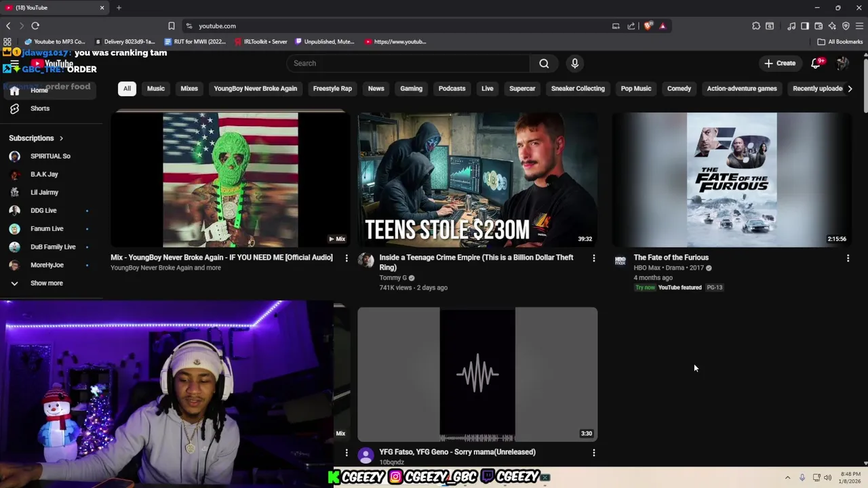This screenshot has width=868, height=488.
Task: Close the YouTube browser tab
Action: [102, 7]
